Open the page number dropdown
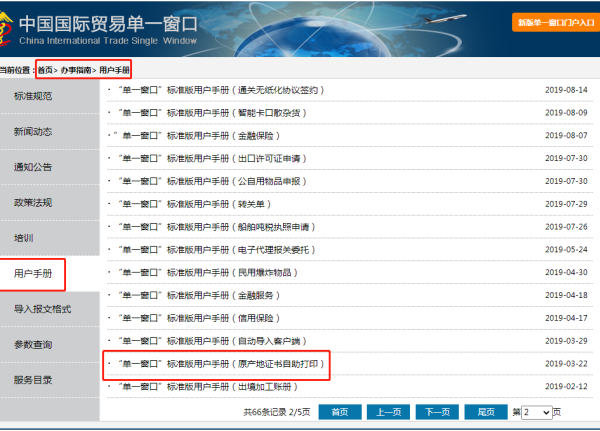The height and width of the screenshot is (431, 600). 536,412
